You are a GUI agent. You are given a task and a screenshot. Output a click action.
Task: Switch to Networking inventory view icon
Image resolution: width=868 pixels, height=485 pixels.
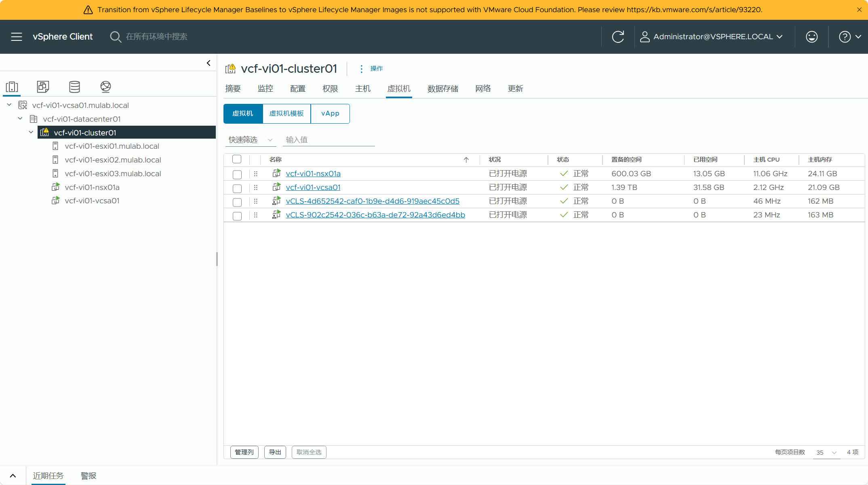click(105, 86)
